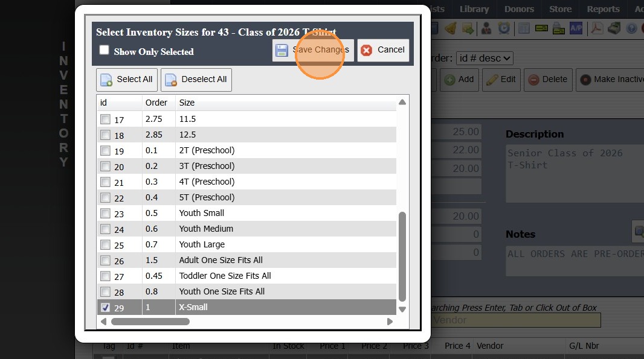This screenshot has width=644, height=359.
Task: Select the Youth Large checkbox
Action: tap(105, 244)
